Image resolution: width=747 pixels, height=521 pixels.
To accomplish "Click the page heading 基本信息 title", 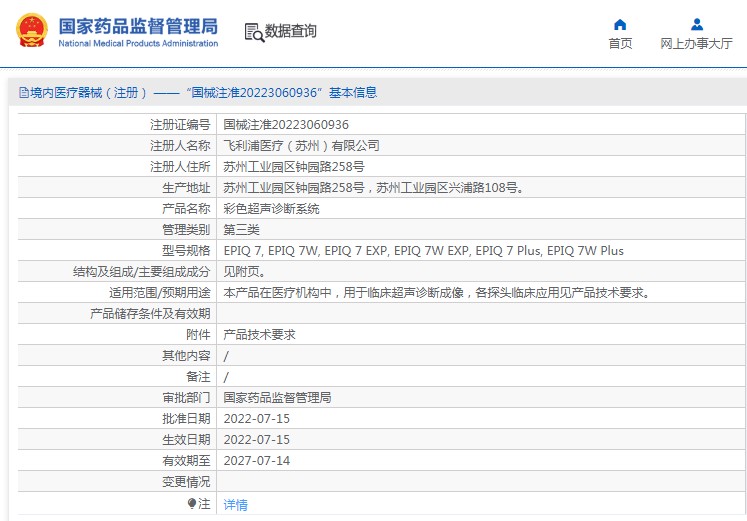I will [x=353, y=92].
